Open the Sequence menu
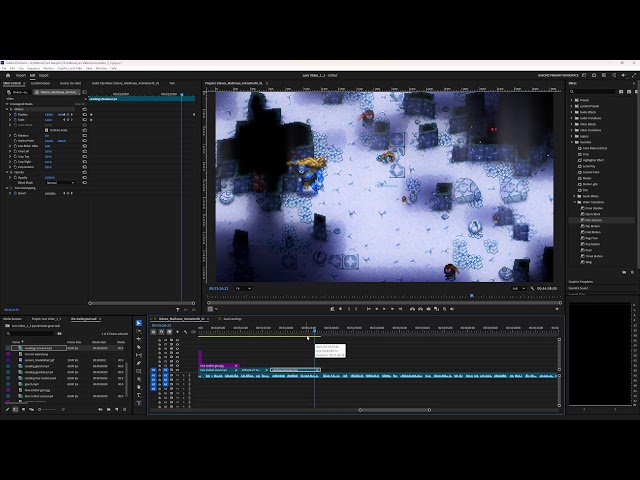Viewport: 640px width, 480px height. tap(33, 68)
